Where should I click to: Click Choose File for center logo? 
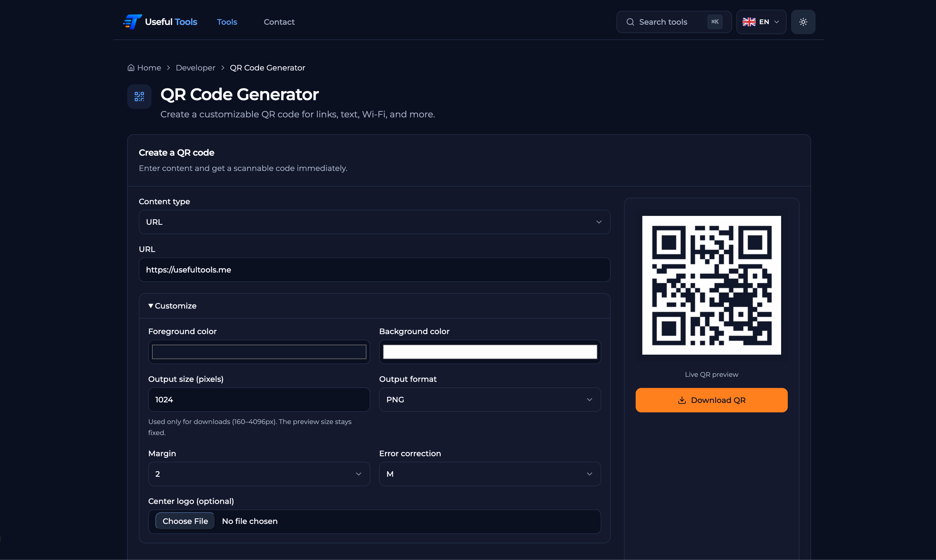tap(185, 521)
